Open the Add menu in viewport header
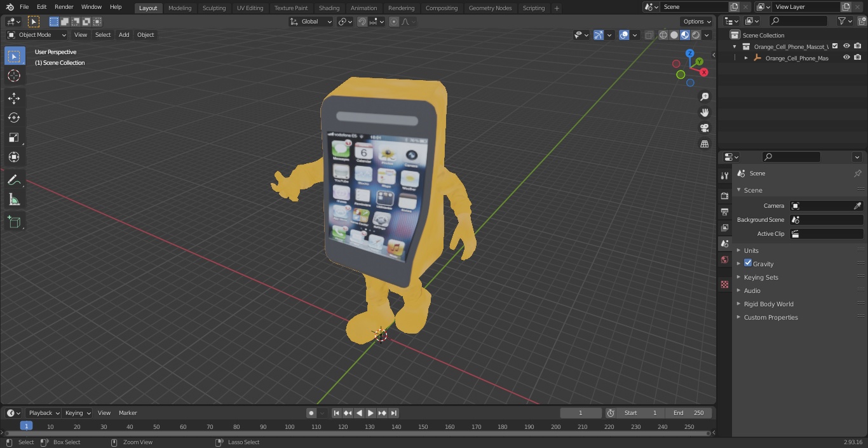The height and width of the screenshot is (448, 868). point(124,35)
